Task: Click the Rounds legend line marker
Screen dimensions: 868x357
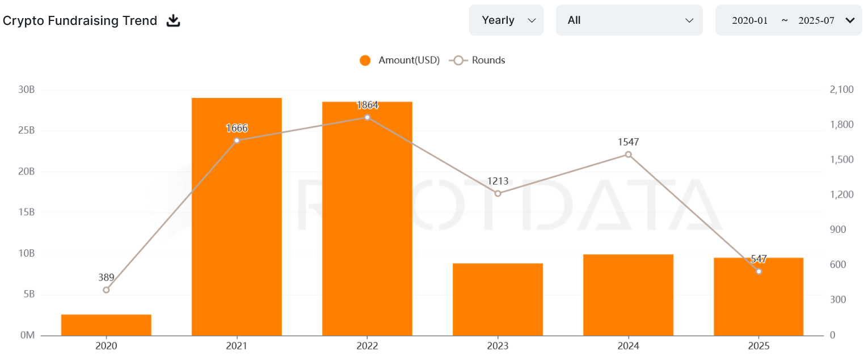Action: coord(460,60)
